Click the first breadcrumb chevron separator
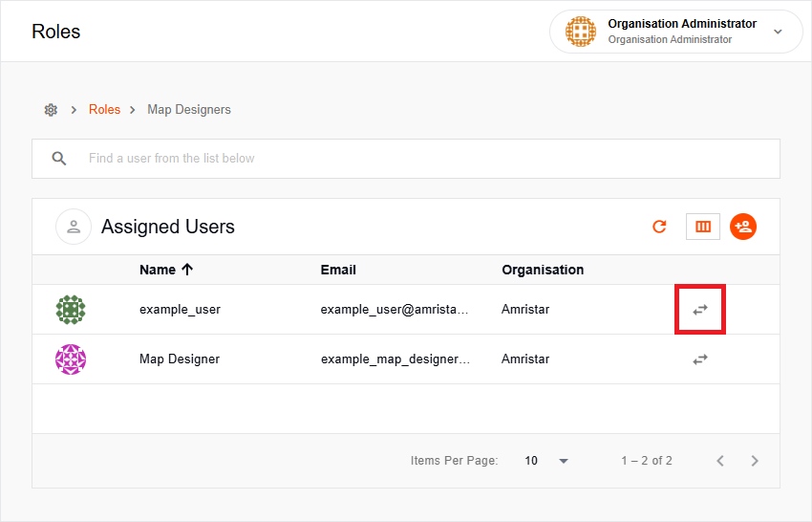 coord(74,110)
